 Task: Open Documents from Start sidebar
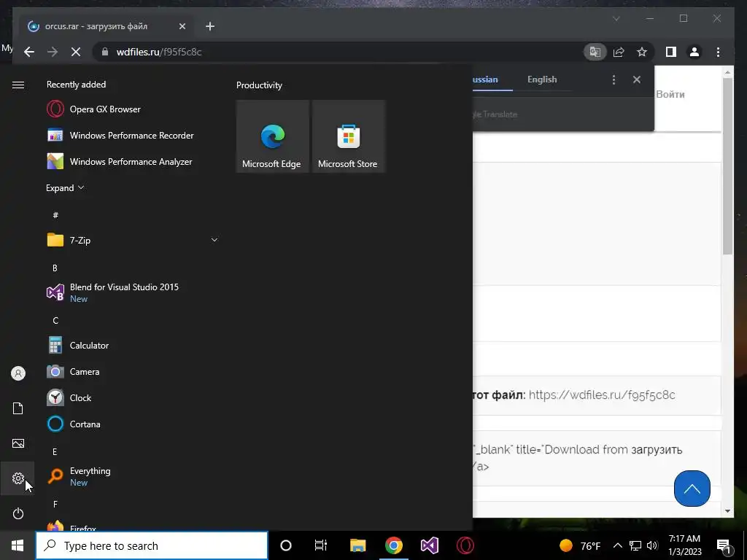tap(18, 408)
